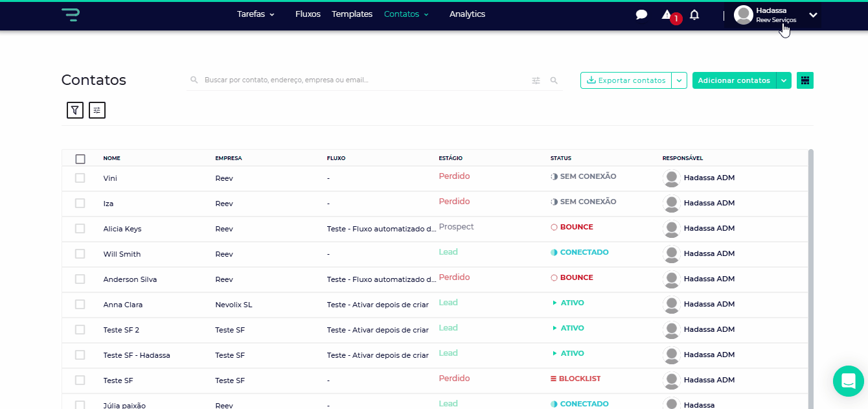Click the BLOCKLIST status of Teste SF
Image resolution: width=868 pixels, height=409 pixels.
point(576,379)
